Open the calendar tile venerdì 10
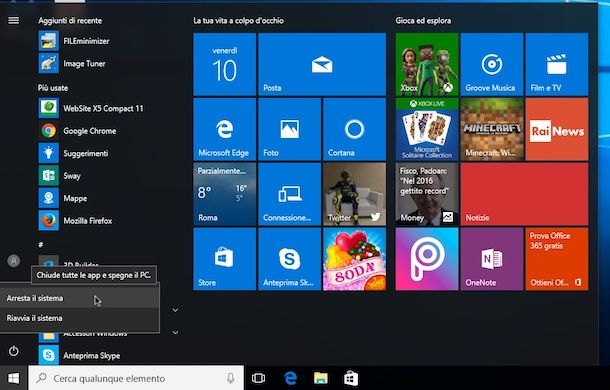 (x=224, y=64)
